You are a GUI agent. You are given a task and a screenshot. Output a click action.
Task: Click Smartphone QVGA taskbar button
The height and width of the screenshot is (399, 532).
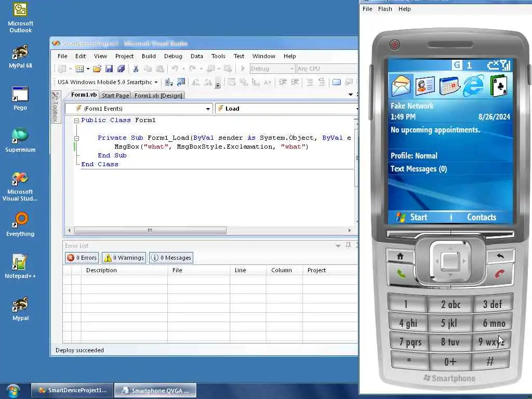tap(155, 391)
